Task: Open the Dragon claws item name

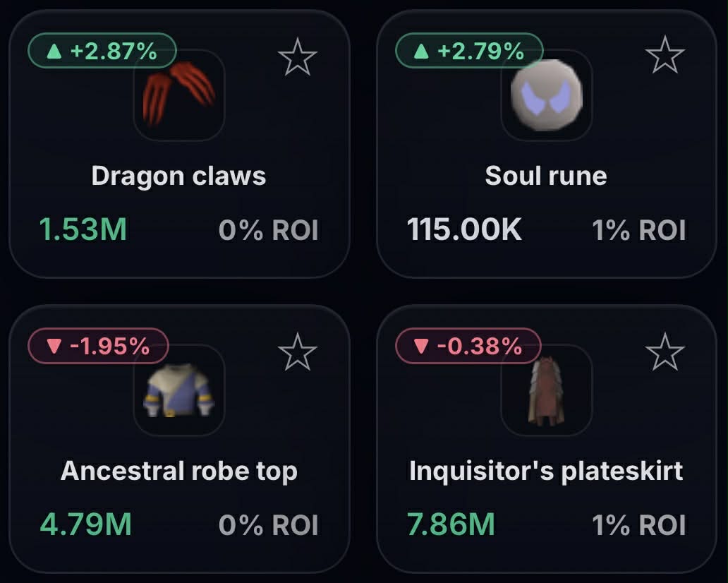Action: 179,175
